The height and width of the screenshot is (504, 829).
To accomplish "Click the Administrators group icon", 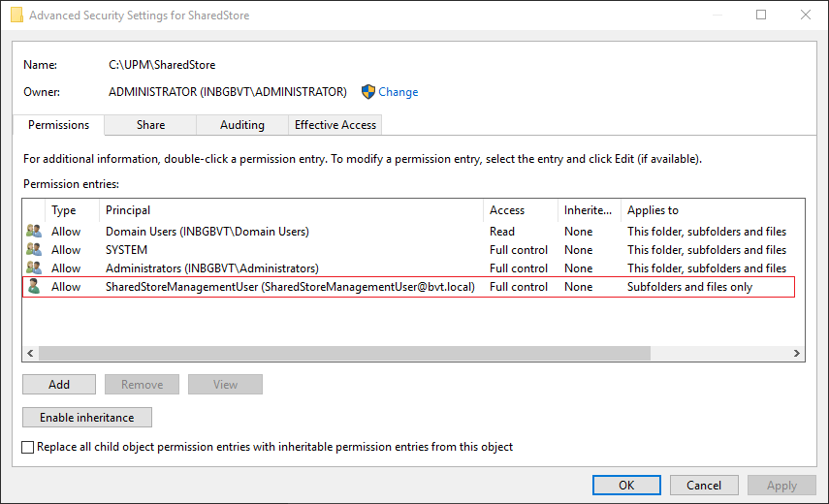I will coord(34,268).
